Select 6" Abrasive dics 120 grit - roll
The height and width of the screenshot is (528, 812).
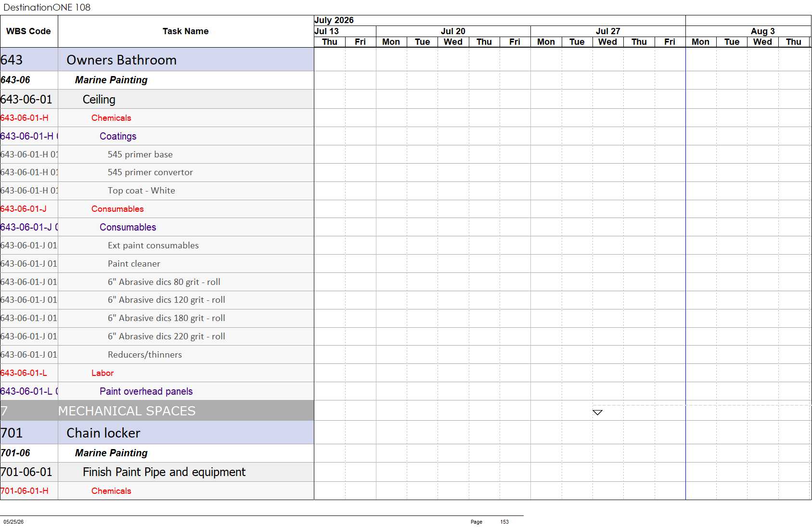(167, 300)
